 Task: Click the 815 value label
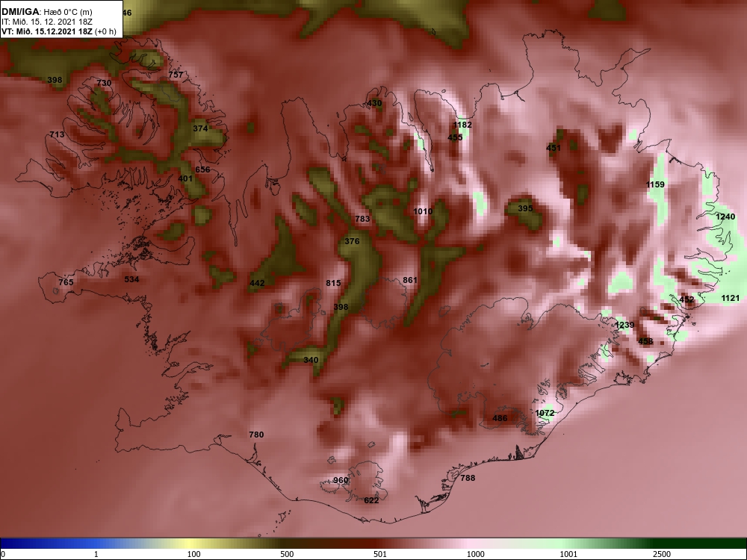(x=333, y=283)
